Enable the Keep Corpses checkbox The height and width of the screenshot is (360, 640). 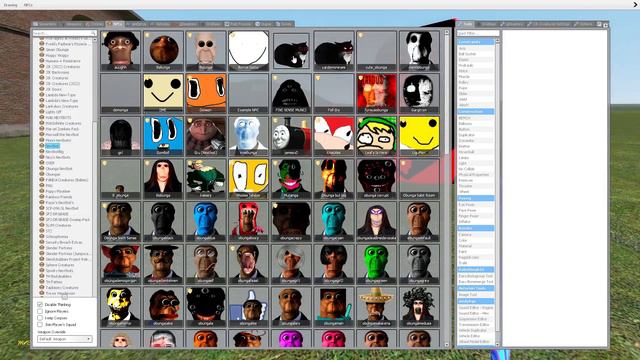click(x=40, y=318)
